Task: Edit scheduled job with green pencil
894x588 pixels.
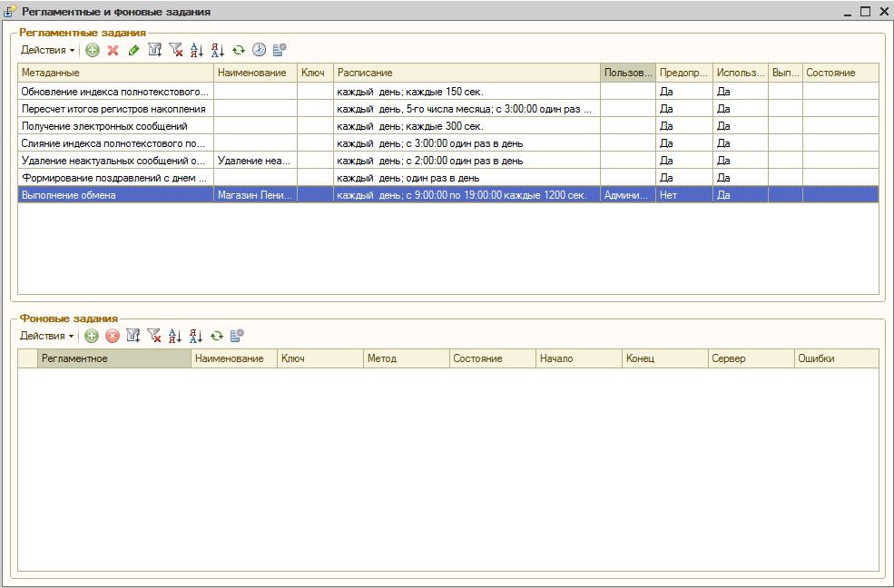Action: (x=133, y=50)
